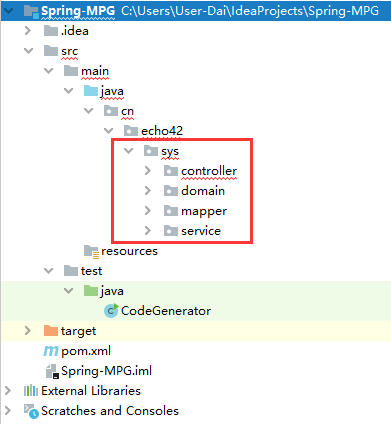This screenshot has width=391, height=424.
Task: Select the Spring-MPG project name
Action: (x=78, y=12)
